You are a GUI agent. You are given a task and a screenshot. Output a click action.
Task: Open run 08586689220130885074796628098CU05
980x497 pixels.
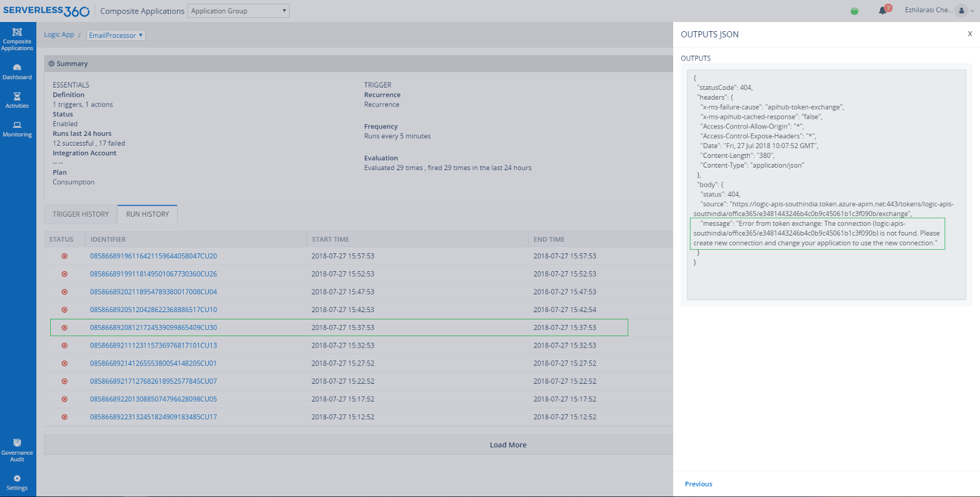click(154, 399)
